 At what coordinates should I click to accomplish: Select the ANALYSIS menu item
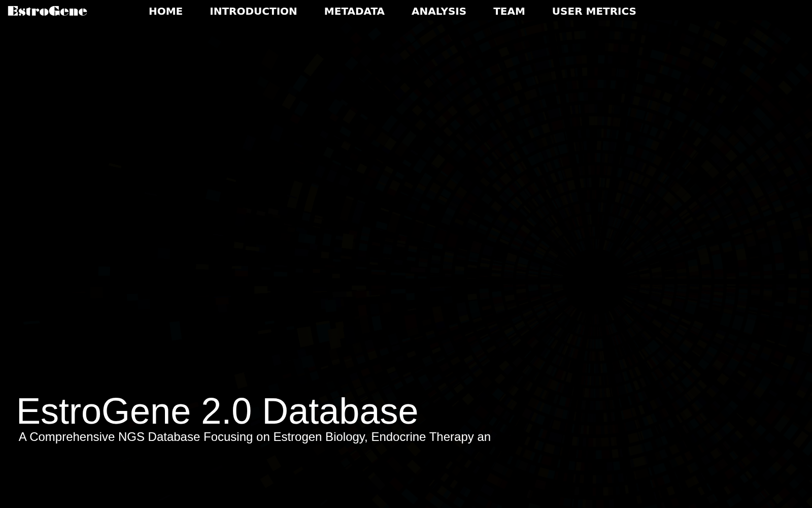pos(438,11)
